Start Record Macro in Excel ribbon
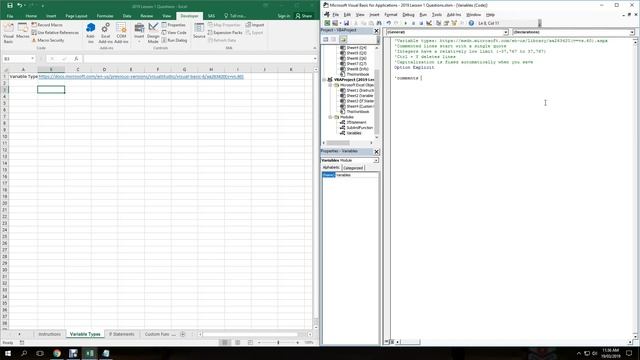The image size is (640, 360). 47,25
